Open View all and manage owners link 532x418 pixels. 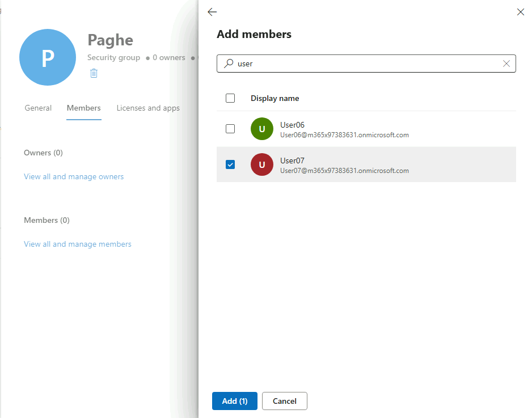pos(74,176)
